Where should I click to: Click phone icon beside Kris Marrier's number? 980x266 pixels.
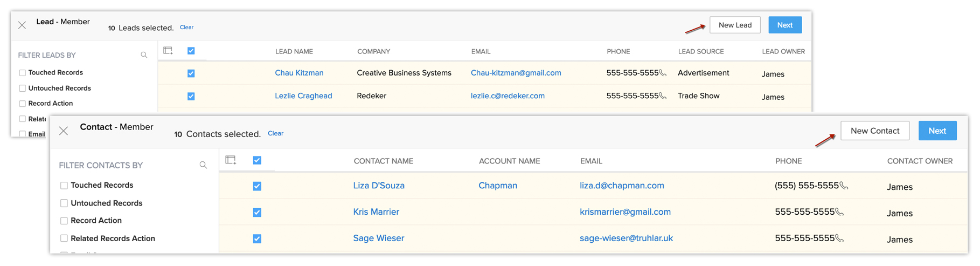point(839,212)
